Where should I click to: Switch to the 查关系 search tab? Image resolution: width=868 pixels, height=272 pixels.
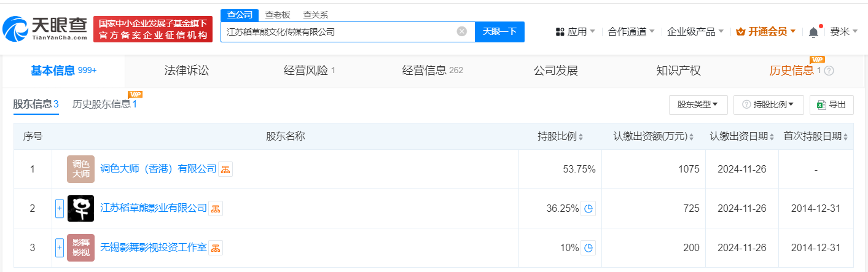point(316,15)
